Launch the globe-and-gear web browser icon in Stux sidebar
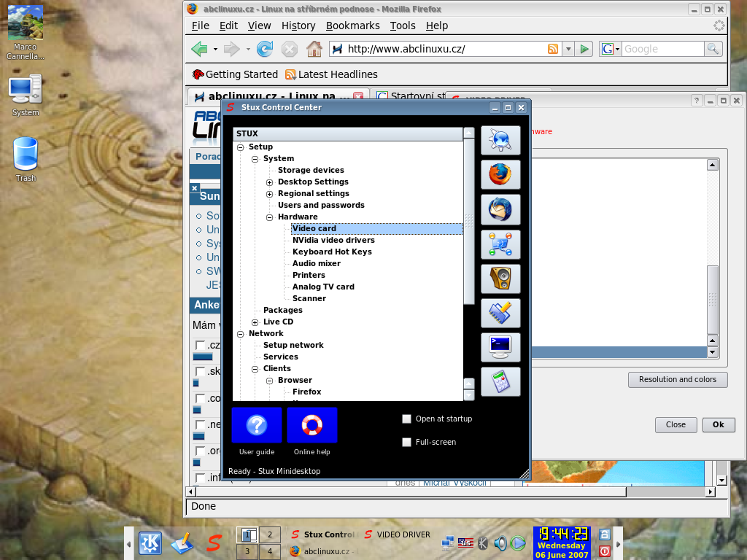Screen dimensions: 747x560 pyautogui.click(x=500, y=141)
